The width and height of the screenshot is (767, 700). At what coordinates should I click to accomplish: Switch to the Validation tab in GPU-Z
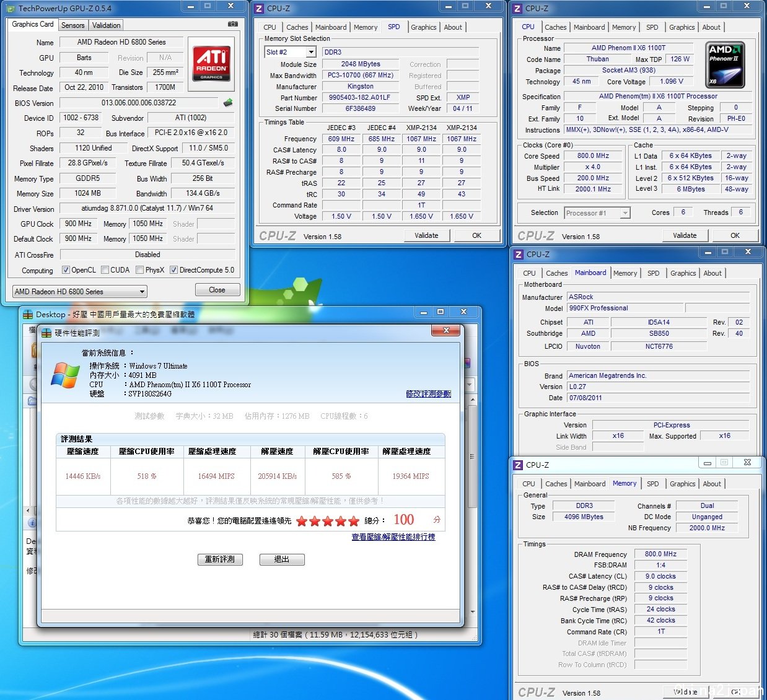106,25
